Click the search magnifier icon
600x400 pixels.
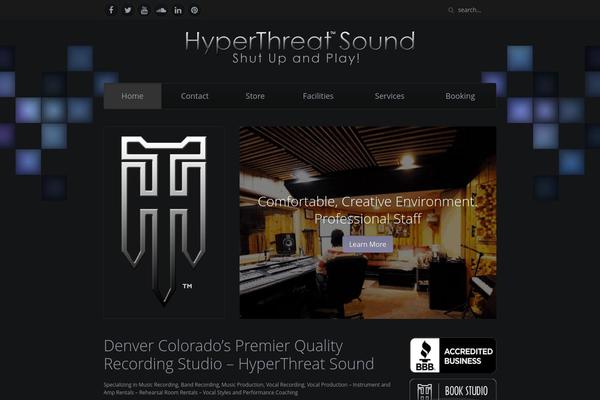pos(451,10)
